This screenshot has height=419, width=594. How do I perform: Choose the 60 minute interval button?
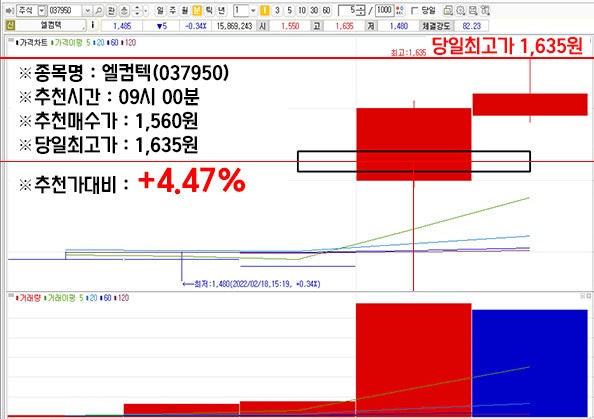tap(326, 11)
